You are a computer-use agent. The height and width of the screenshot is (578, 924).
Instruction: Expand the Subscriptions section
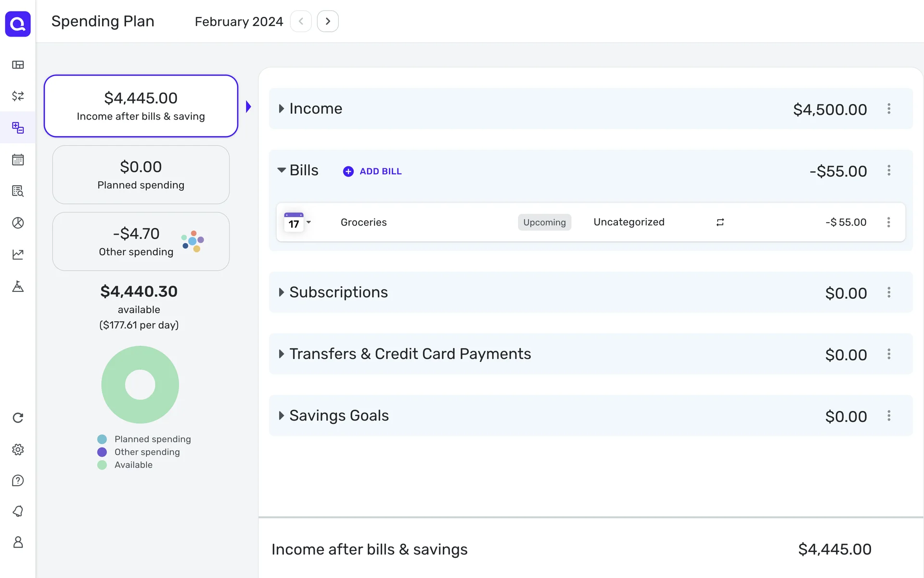[x=282, y=292]
